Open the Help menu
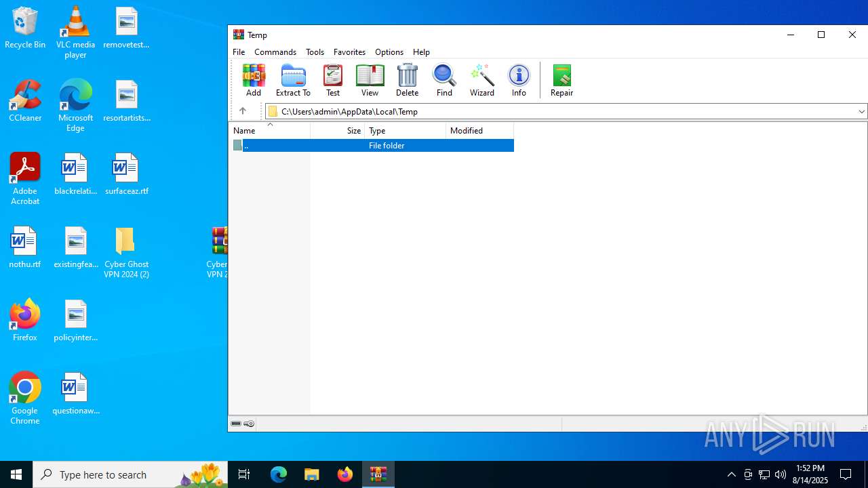 (421, 52)
